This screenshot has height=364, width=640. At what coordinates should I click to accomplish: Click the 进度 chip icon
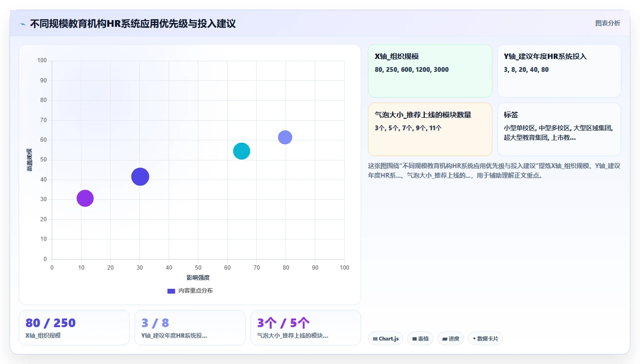click(x=445, y=339)
